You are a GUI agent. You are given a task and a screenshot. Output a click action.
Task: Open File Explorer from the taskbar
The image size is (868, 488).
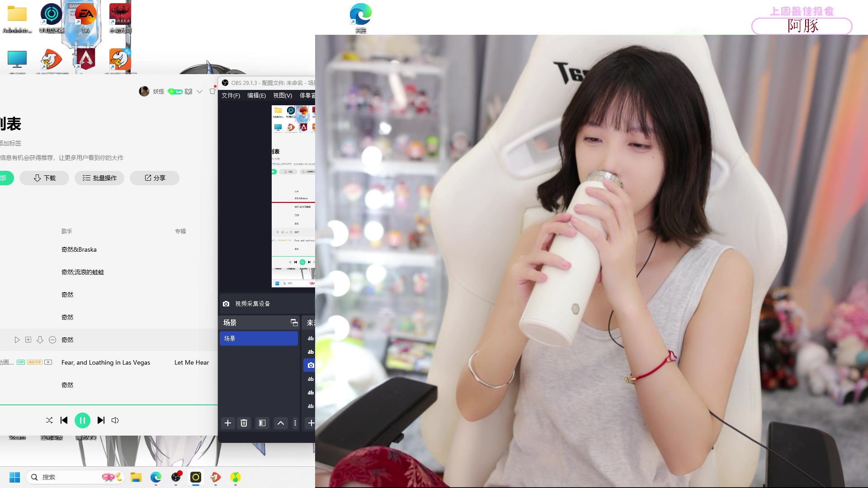136,477
